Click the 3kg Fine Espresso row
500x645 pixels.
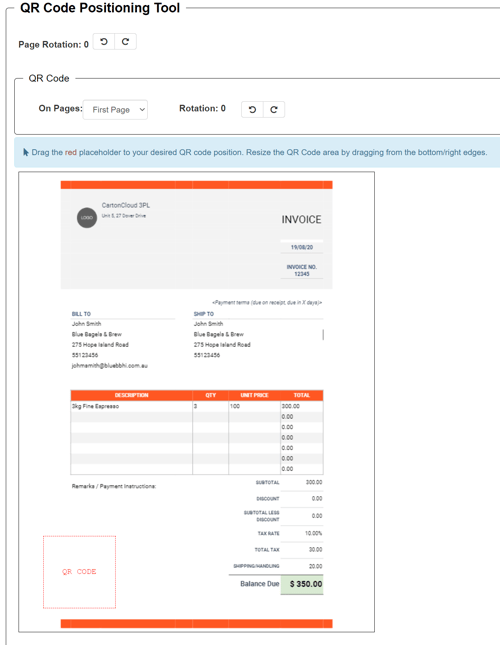pos(197,406)
